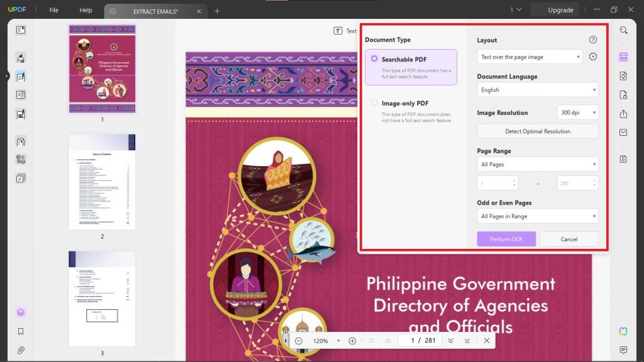The height and width of the screenshot is (362, 644).
Task: Open OCR advanced settings via the gear icon
Action: [592, 56]
